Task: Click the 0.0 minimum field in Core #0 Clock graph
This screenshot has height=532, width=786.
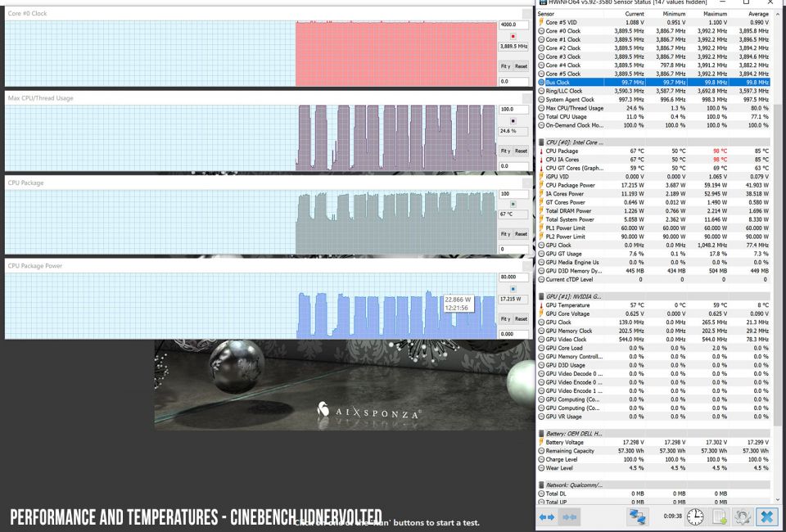Action: click(x=514, y=81)
